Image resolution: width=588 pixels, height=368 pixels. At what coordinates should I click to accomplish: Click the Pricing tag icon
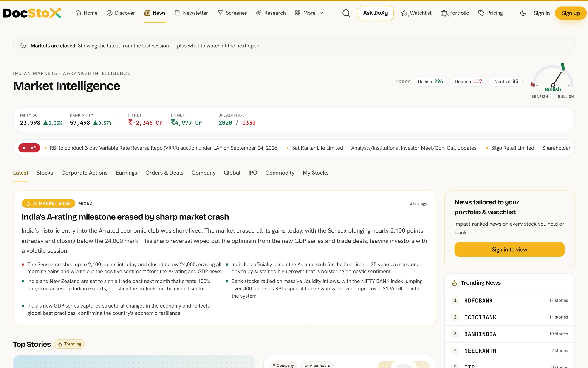[481, 13]
